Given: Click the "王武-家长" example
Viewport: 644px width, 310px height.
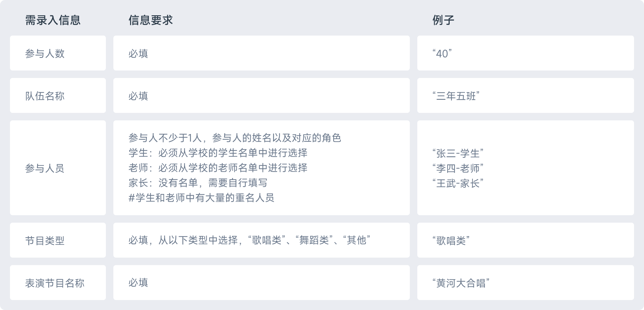Looking at the screenshot, I should 458,183.
